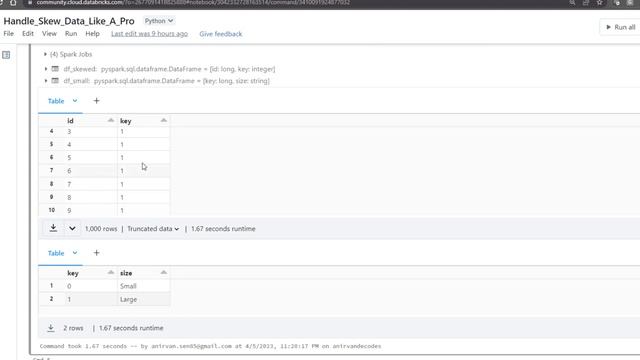Click the 'Command took 1.67 seconds' status line

click(x=210, y=346)
